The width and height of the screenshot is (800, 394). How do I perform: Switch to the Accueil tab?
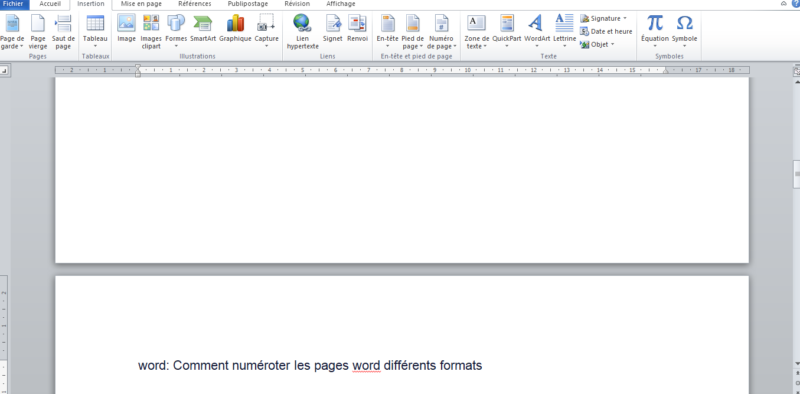50,4
